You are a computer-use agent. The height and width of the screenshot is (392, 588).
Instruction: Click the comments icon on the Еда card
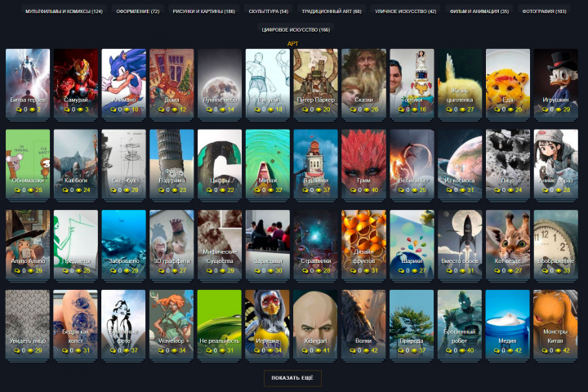[x=497, y=109]
